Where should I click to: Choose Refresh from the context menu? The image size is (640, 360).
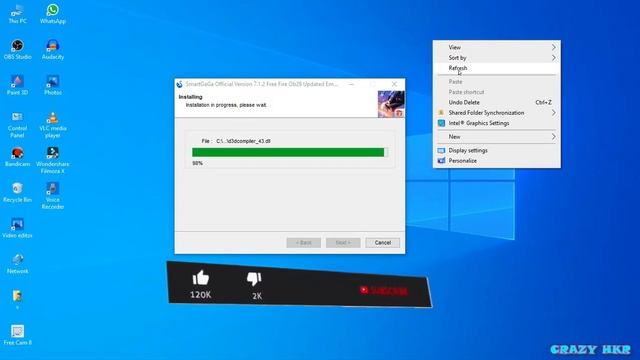click(x=497, y=68)
